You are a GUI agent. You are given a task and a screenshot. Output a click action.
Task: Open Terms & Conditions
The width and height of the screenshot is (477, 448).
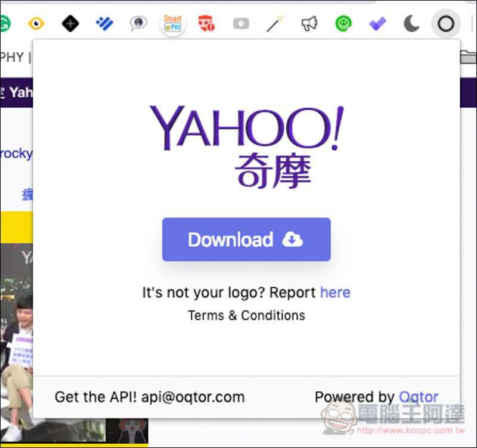pos(246,316)
